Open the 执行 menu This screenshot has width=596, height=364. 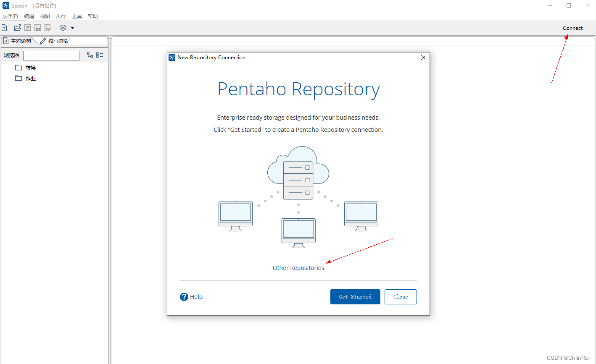tap(61, 16)
